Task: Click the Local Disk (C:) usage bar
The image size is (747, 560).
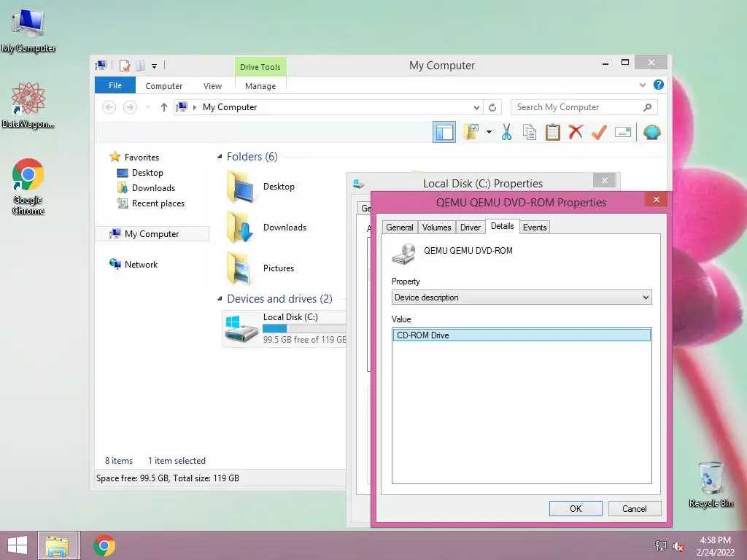Action: click(304, 329)
